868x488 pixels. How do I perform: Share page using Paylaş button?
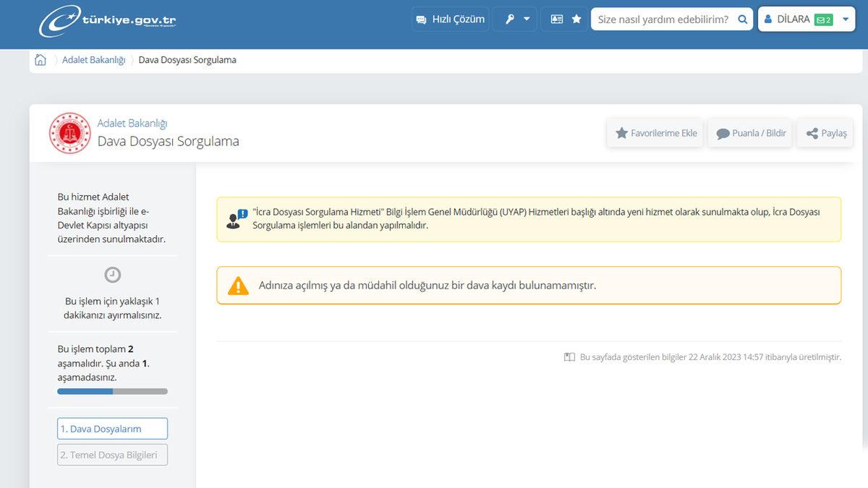tap(825, 133)
